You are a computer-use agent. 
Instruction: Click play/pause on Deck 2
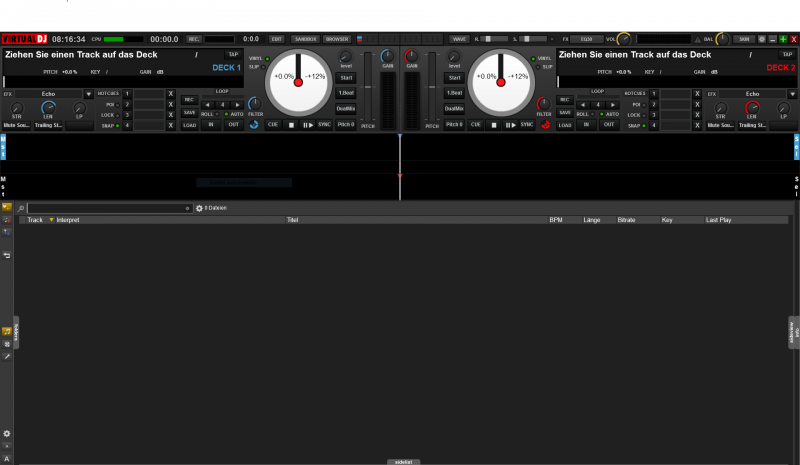click(x=510, y=125)
